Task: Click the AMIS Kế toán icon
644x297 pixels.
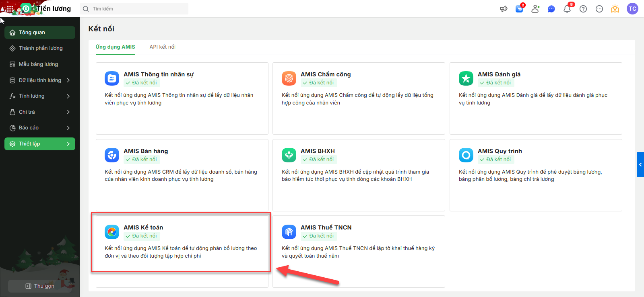Action: [112, 232]
